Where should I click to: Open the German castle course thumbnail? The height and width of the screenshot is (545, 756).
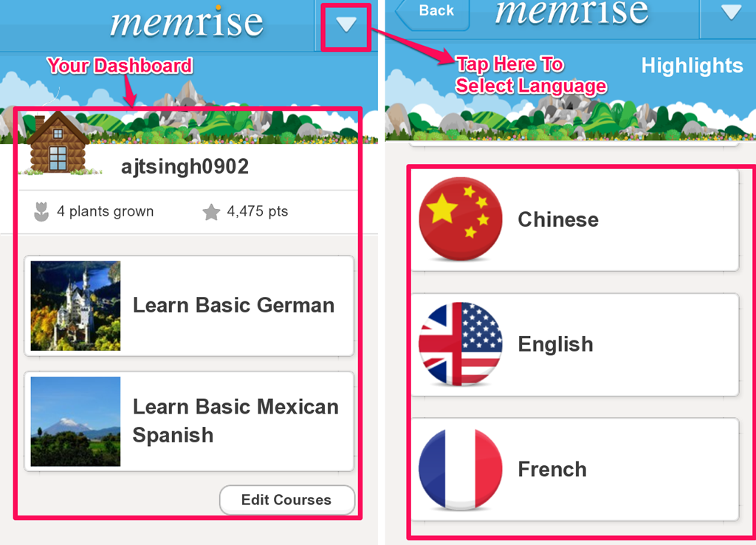click(75, 306)
